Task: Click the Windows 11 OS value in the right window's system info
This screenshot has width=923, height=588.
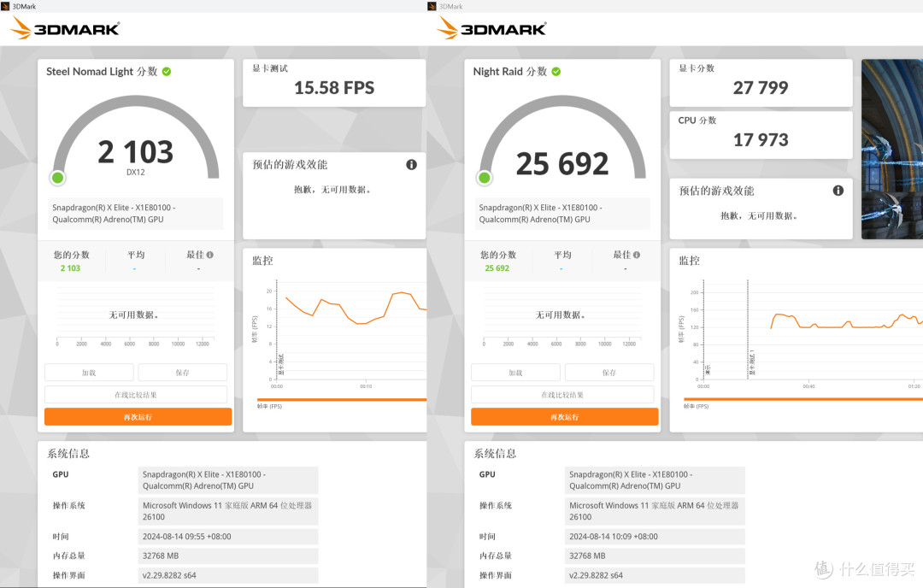Action: pyautogui.click(x=655, y=511)
